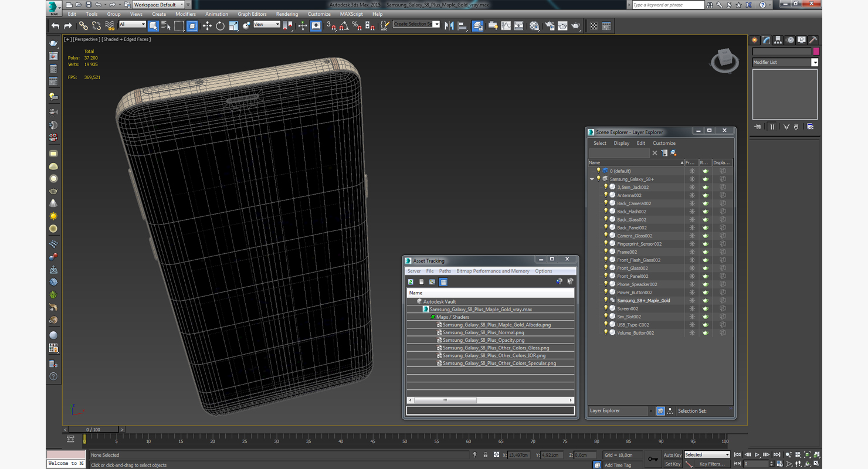Click the Undo arrow in main toolbar
868x469 pixels.
click(x=55, y=26)
